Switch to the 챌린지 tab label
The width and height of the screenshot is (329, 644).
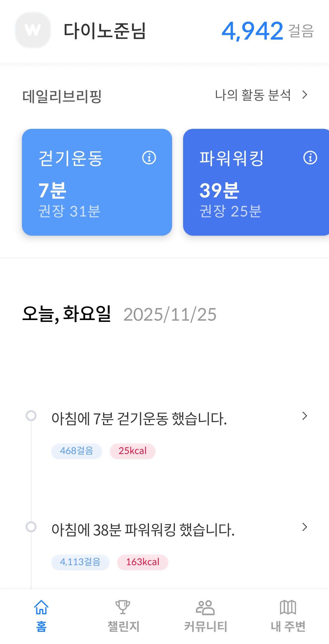[x=123, y=626]
